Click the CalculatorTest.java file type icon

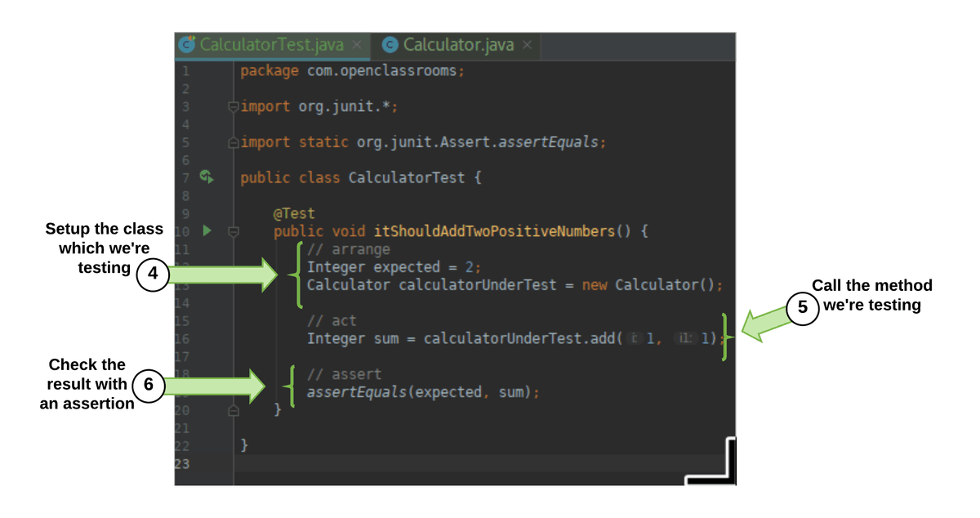[x=189, y=44]
